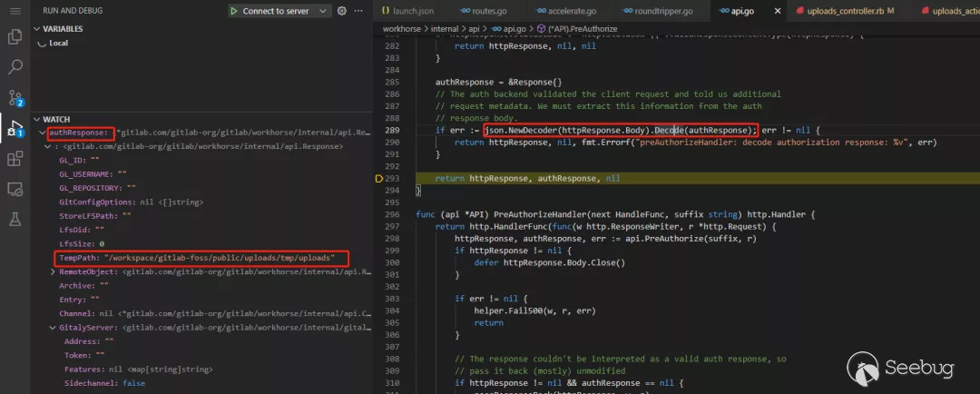Open the Extensions view icon
This screenshot has width=980, height=394.
click(15, 159)
